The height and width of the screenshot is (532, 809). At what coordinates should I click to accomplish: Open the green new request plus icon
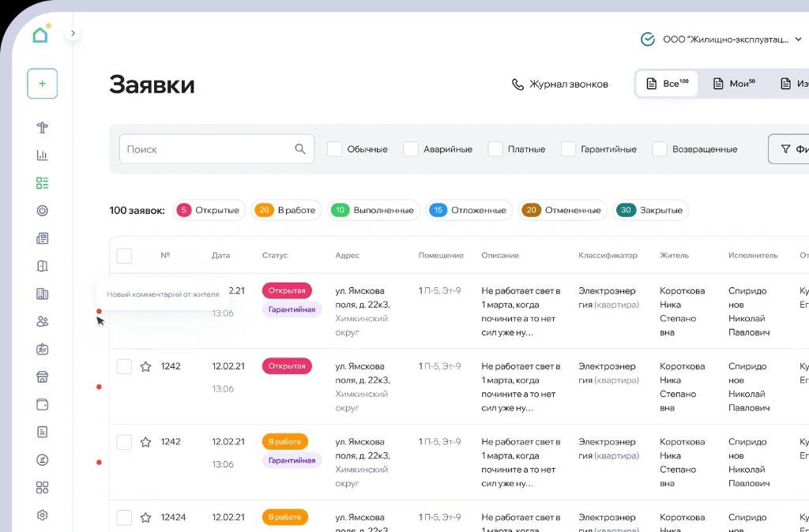[42, 83]
